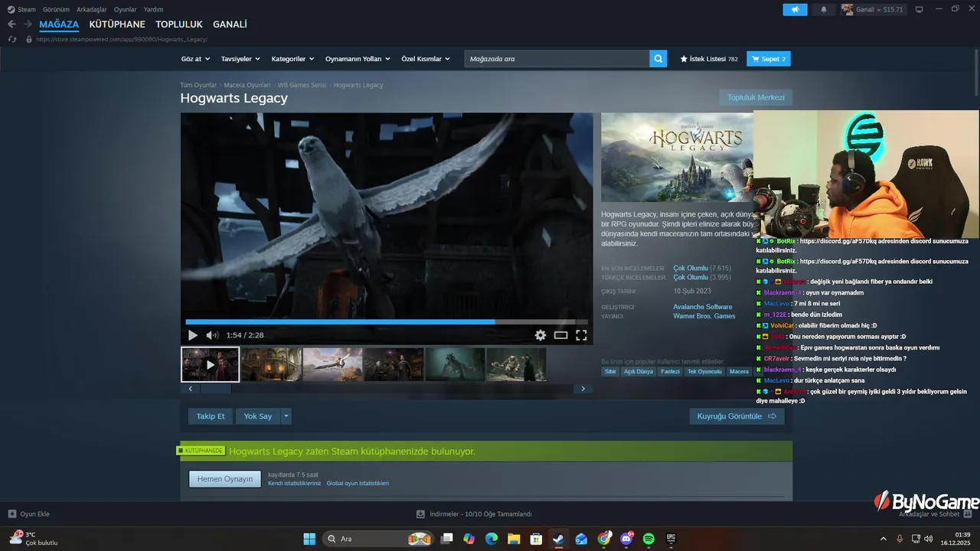
Task: Enter fullscreen on the trailer video
Action: click(581, 335)
